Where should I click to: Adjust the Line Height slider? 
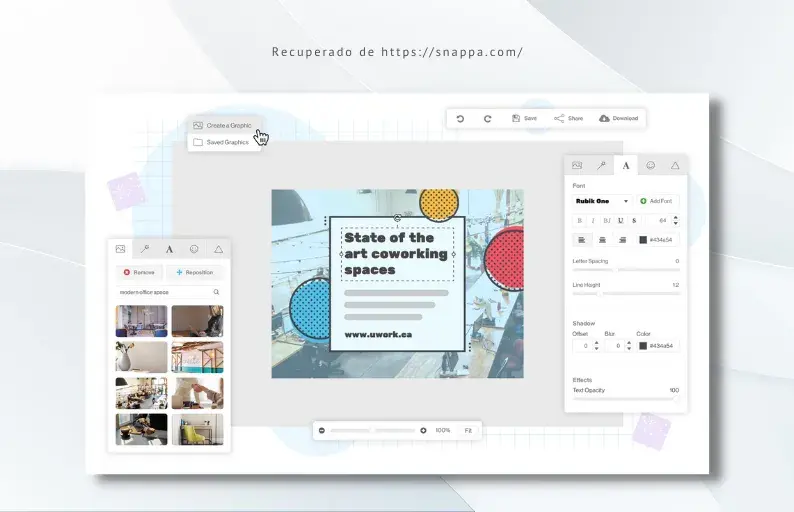[x=626, y=293]
